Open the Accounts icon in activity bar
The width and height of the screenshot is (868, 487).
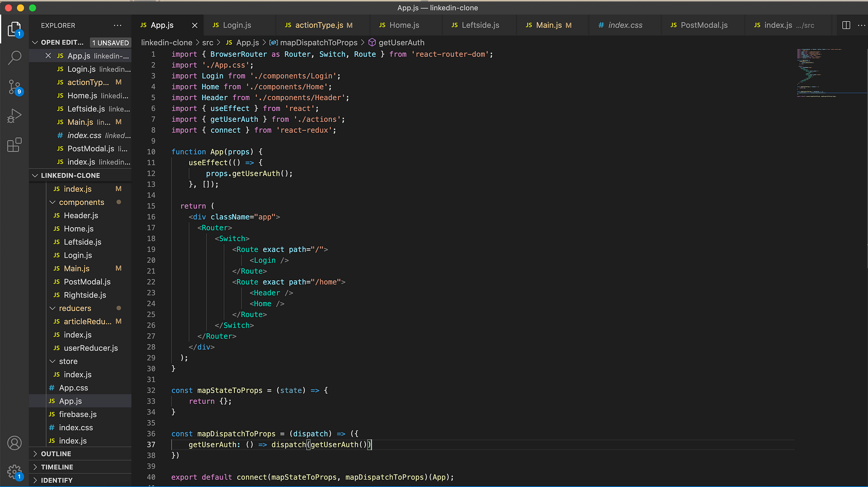click(x=14, y=443)
